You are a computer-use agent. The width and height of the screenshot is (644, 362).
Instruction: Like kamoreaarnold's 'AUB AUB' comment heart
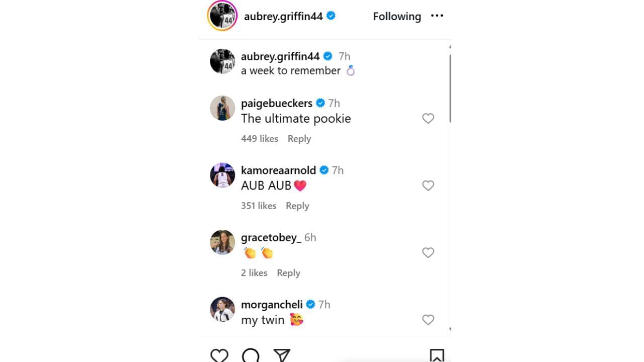tap(428, 186)
